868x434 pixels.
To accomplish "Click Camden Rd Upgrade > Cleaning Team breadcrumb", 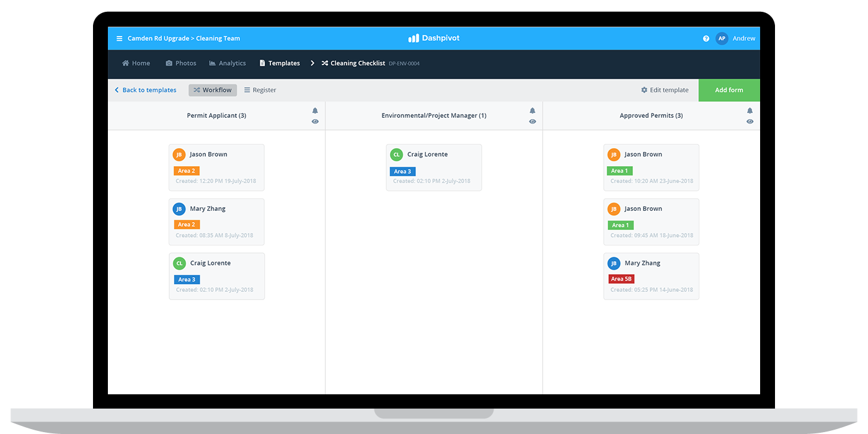I will (184, 38).
